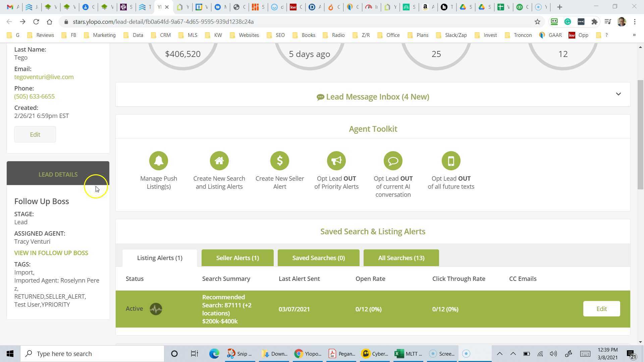Open the Grammarly extension icon
The image size is (644, 362).
coord(568,21)
